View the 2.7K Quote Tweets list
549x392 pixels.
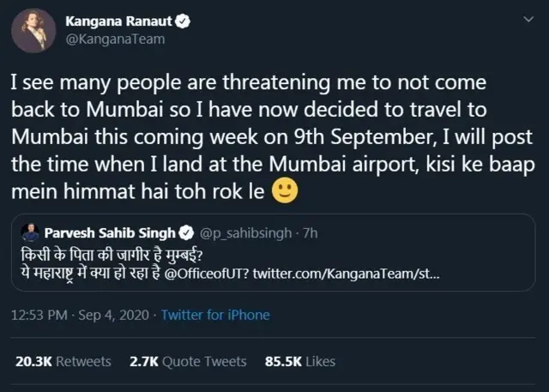(x=187, y=361)
